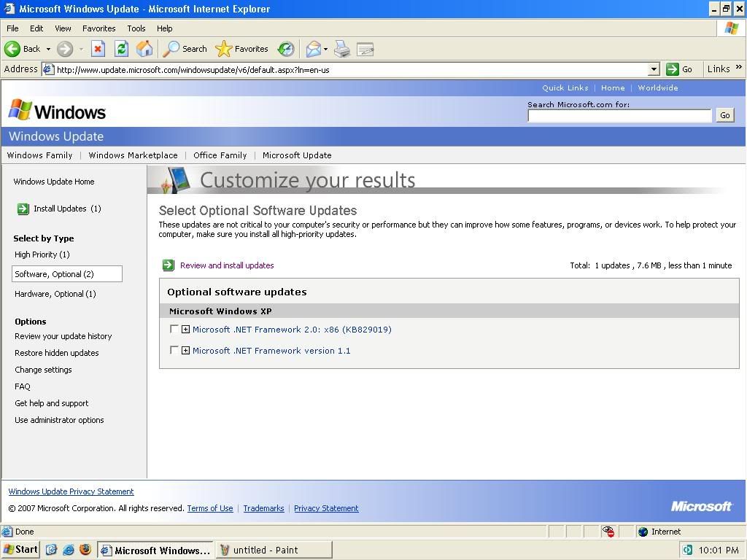This screenshot has width=747, height=560.
Task: Click Go button next to Microsoft.com search
Action: [724, 115]
